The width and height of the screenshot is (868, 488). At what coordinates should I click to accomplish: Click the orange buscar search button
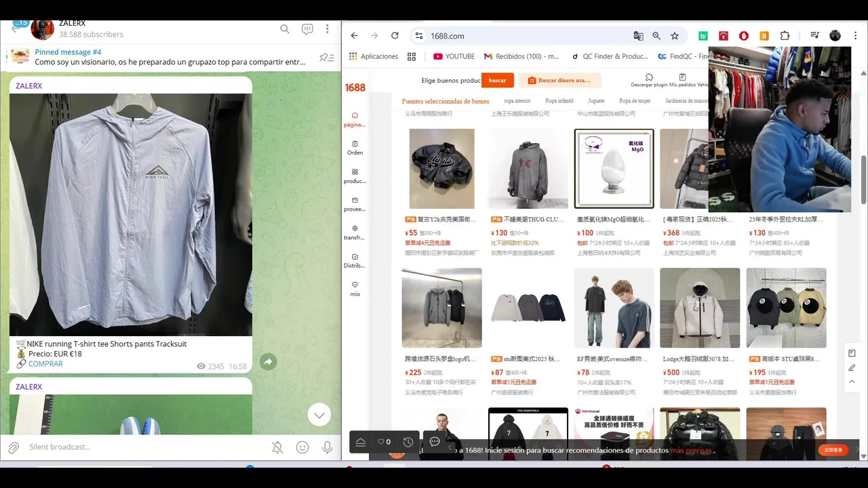pos(498,80)
